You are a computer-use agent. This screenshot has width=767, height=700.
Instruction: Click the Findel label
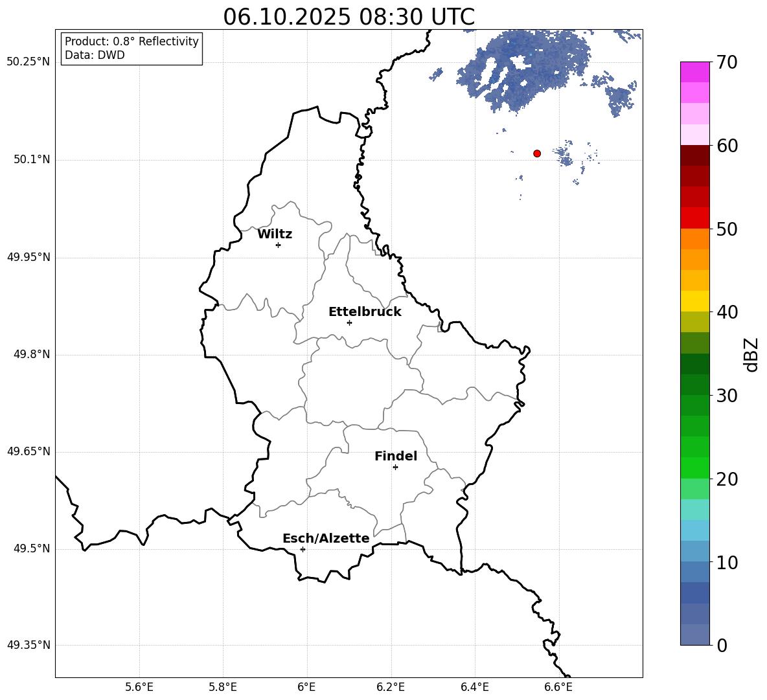pyautogui.click(x=396, y=457)
